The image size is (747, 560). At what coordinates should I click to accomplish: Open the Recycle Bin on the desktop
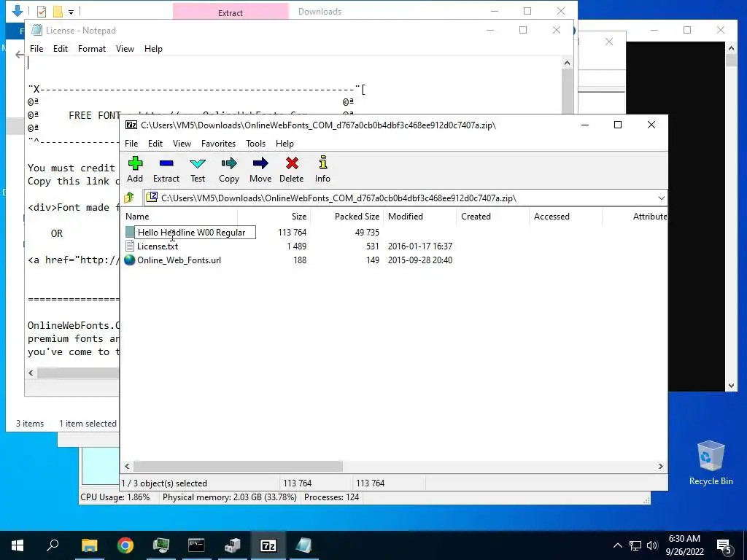click(x=711, y=462)
